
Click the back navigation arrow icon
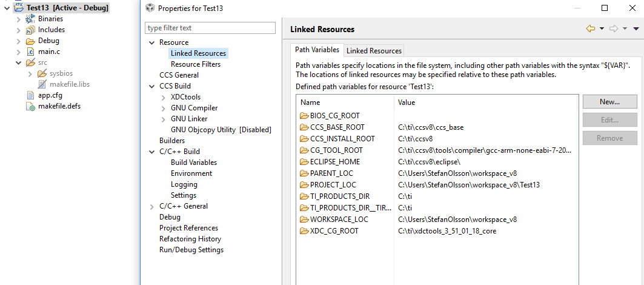pos(591,29)
